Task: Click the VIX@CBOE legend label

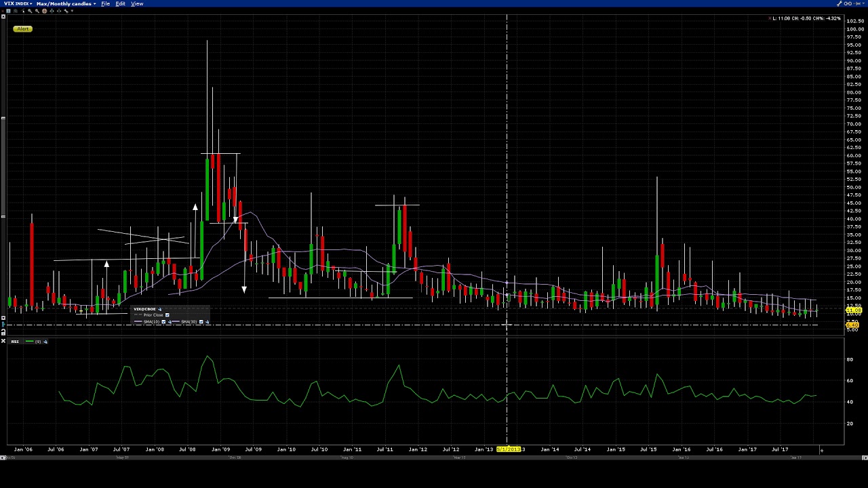Action: click(x=144, y=309)
